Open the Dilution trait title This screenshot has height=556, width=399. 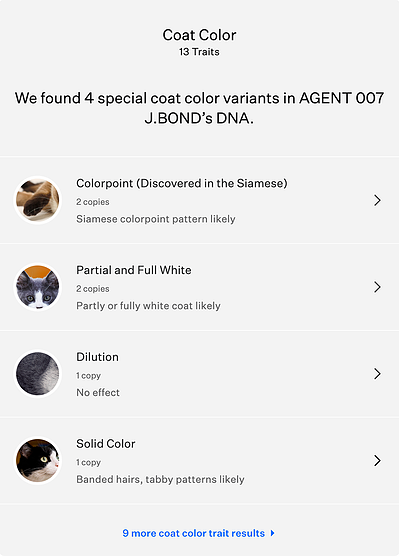click(98, 357)
